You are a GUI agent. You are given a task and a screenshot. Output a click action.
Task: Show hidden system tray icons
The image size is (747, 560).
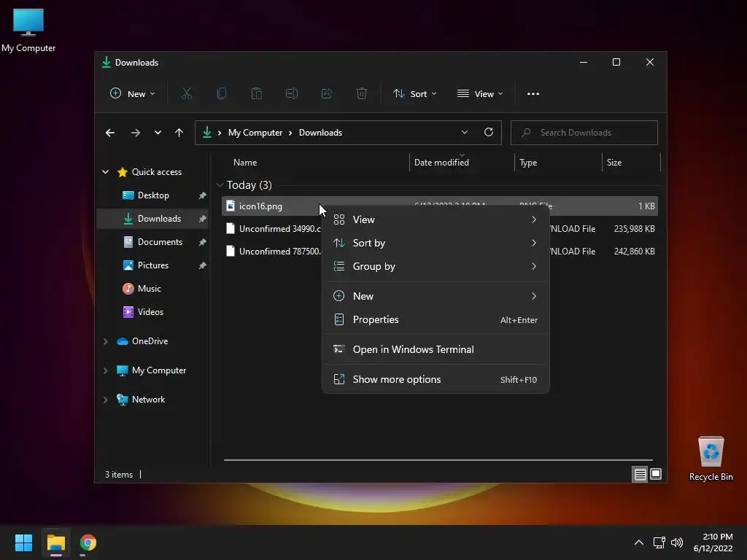tap(639, 542)
